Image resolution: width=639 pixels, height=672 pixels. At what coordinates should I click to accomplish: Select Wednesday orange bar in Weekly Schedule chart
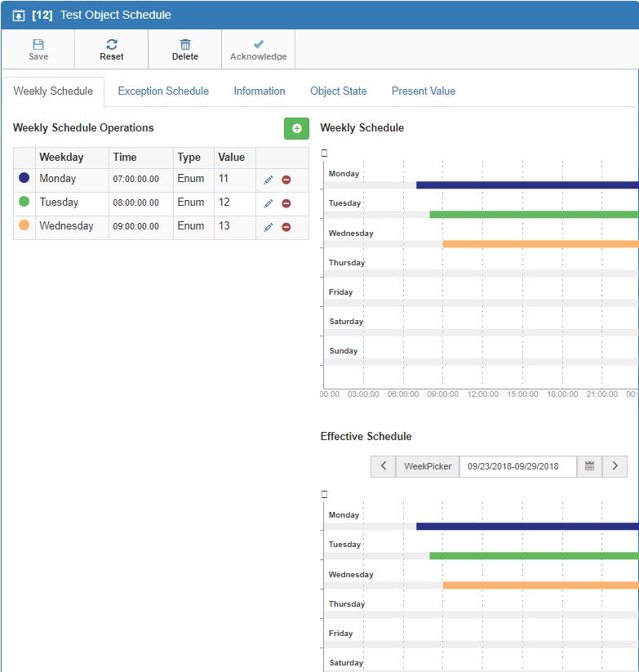(x=540, y=244)
